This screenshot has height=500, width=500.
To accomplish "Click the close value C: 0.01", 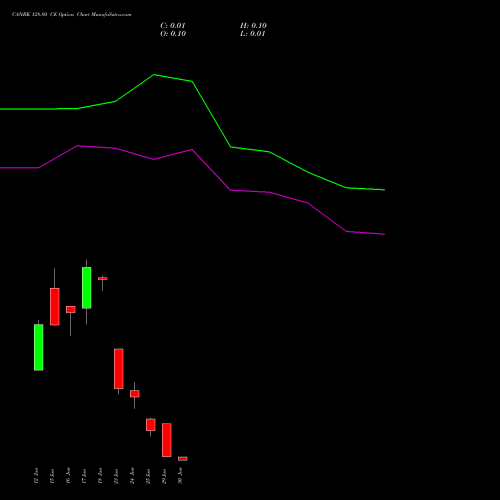I will (x=173, y=26).
